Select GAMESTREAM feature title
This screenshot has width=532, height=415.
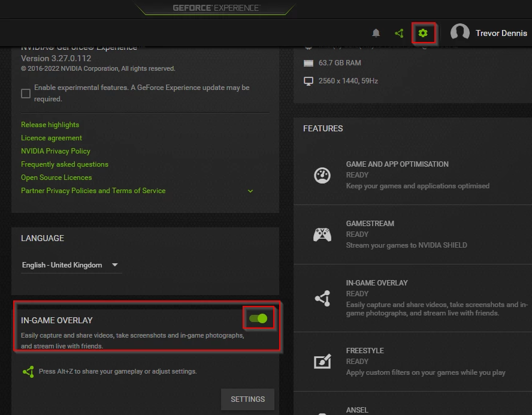pyautogui.click(x=370, y=224)
